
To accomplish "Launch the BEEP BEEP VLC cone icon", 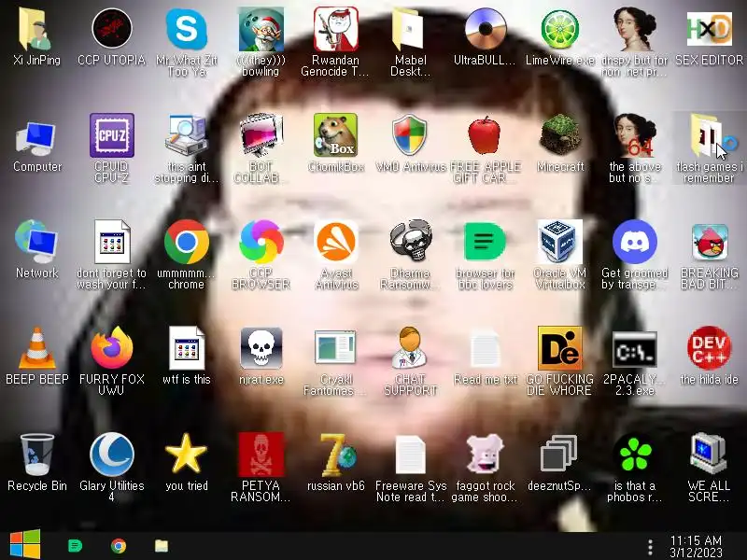I will 36,348.
